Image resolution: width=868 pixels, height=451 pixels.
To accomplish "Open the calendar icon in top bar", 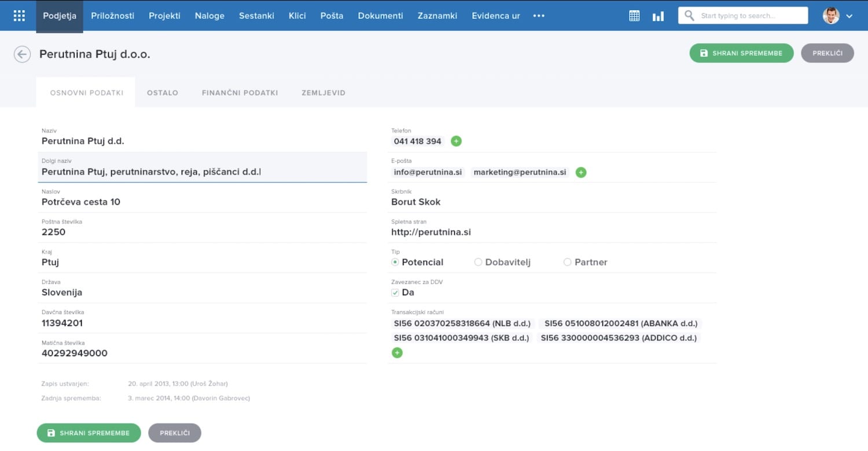I will click(634, 16).
